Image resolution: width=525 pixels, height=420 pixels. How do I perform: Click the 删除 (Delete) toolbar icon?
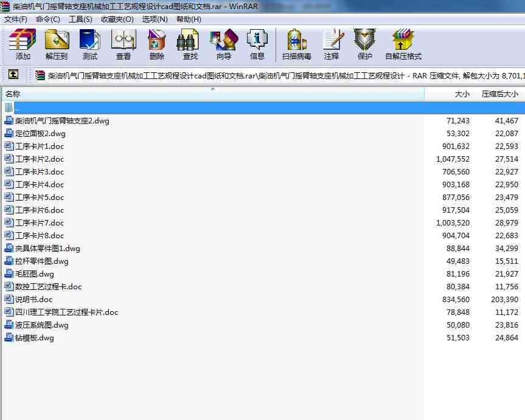click(x=157, y=40)
